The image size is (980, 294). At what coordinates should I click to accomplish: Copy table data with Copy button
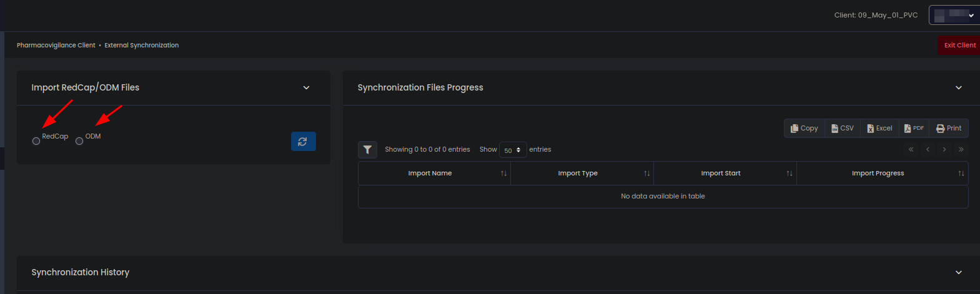[804, 128]
